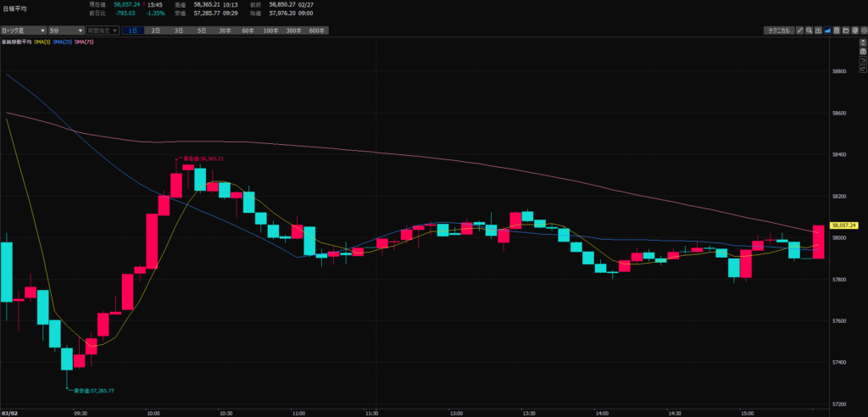The height and width of the screenshot is (417, 868).
Task: Select the 1日 range tab
Action: click(132, 31)
